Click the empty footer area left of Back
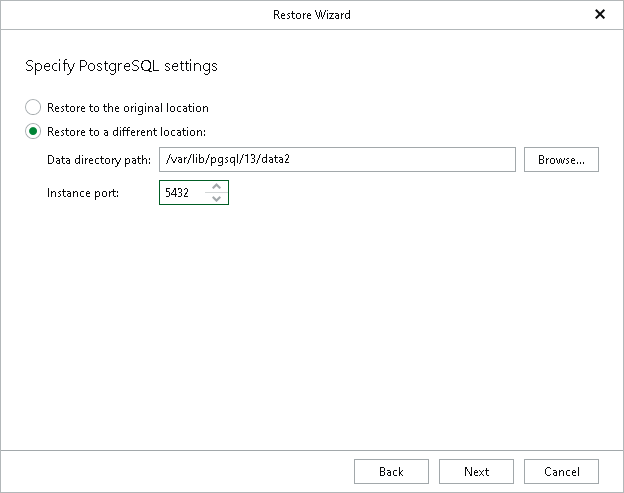The width and height of the screenshot is (624, 493). (170, 472)
